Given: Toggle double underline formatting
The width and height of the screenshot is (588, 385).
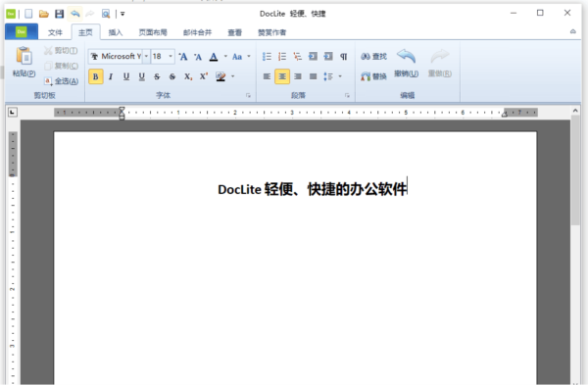Looking at the screenshot, I should [x=142, y=76].
